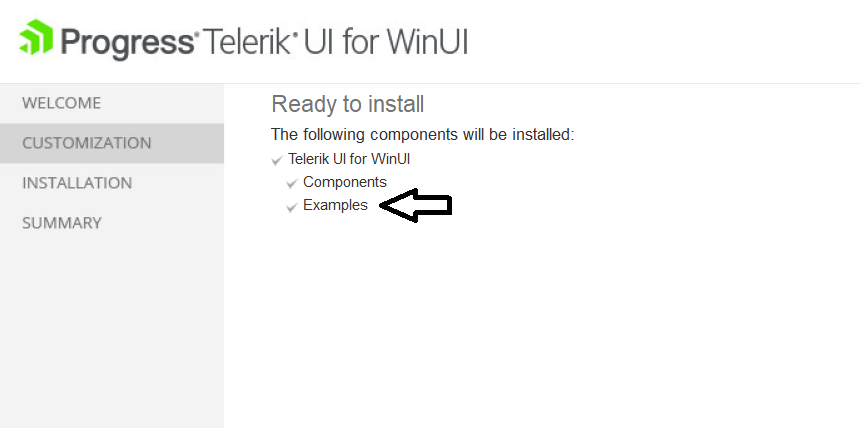
Task: Click 'The following components will be installed' text
Action: click(422, 134)
